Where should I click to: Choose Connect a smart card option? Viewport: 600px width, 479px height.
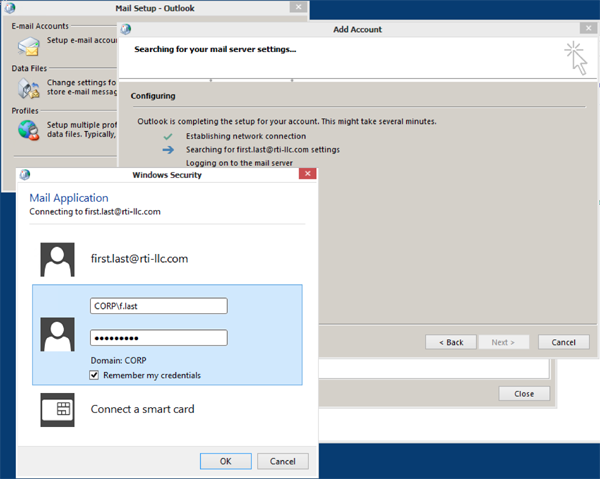coord(142,409)
